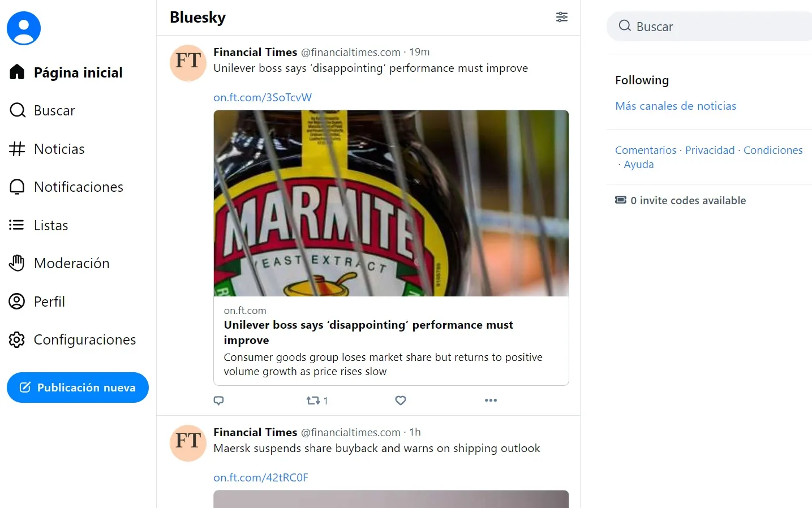This screenshot has width=812, height=508.
Task: Open Listas
Action: [x=51, y=225]
